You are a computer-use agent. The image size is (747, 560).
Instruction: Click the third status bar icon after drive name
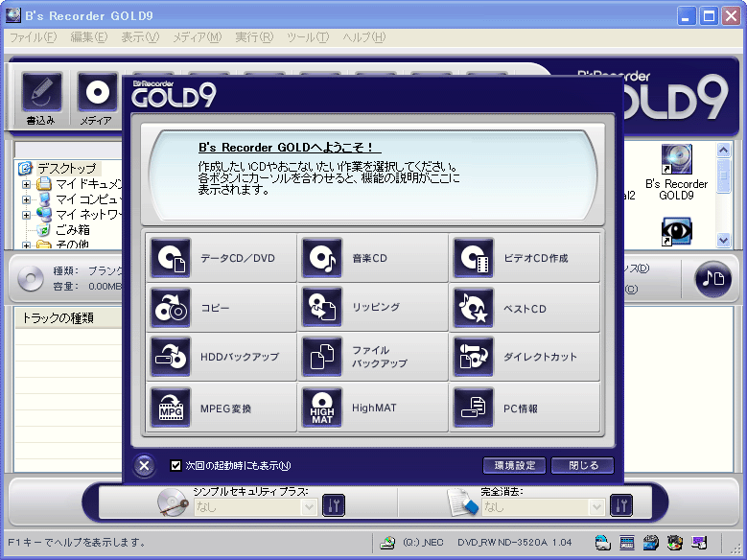(651, 543)
